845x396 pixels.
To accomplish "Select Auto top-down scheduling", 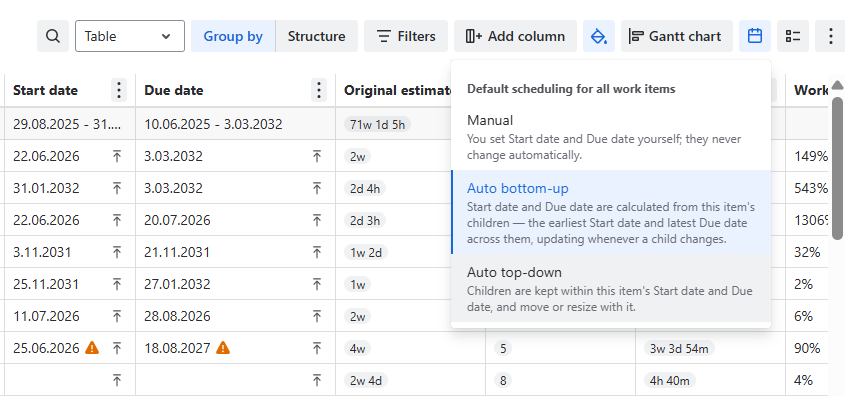I will click(611, 288).
